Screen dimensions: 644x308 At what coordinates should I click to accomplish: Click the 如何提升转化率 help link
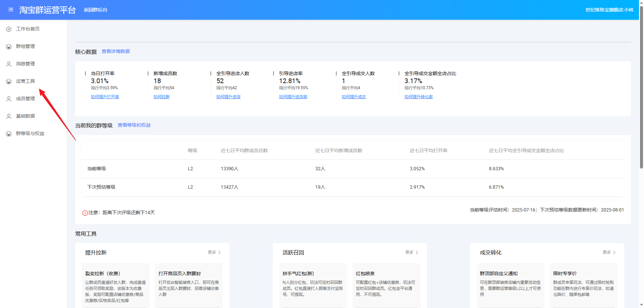pyautogui.click(x=419, y=97)
